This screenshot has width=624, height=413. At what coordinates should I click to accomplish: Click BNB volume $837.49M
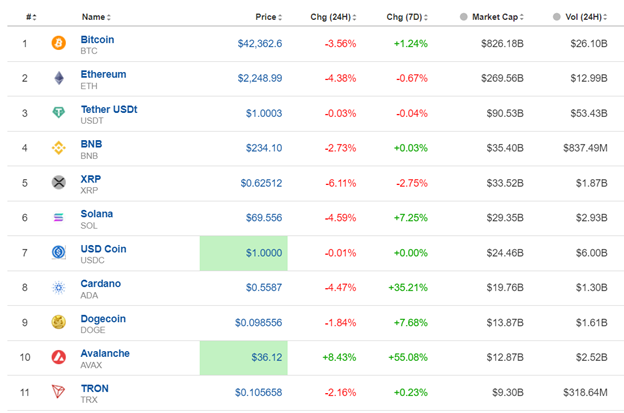(585, 148)
